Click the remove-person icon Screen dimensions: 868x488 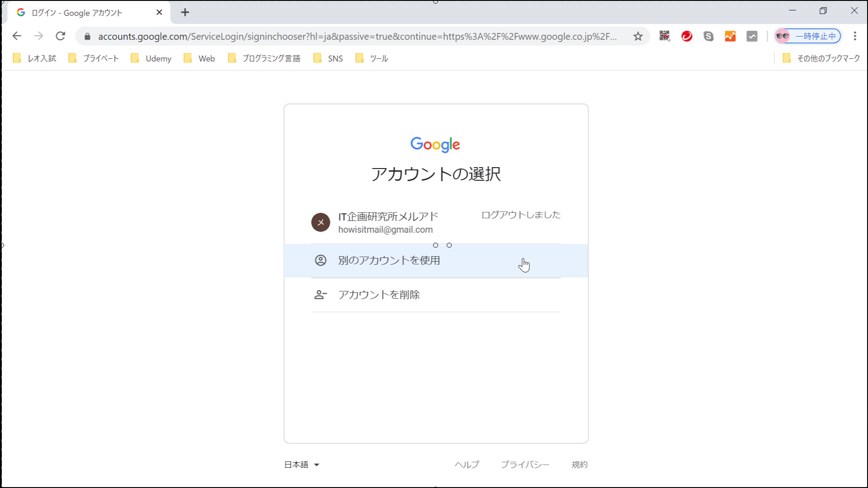[x=321, y=295]
